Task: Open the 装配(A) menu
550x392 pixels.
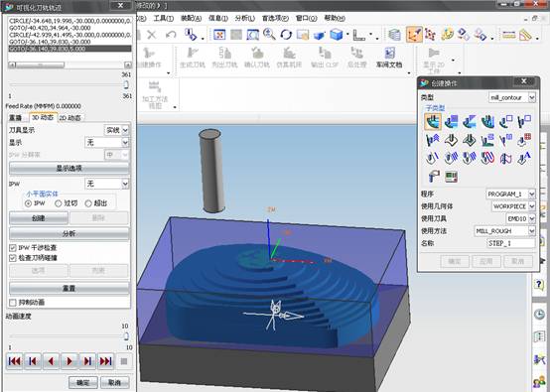Action: (192, 18)
